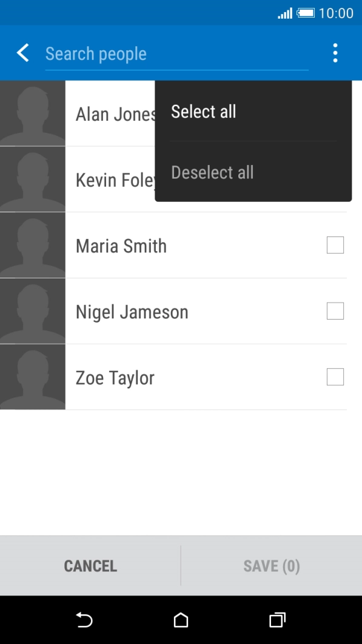This screenshot has height=644, width=362.
Task: Tap Kevin Foley's contact photo
Action: pyautogui.click(x=32, y=179)
